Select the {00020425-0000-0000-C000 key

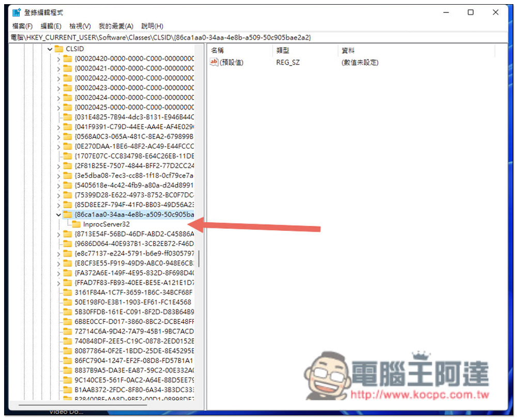coord(134,107)
